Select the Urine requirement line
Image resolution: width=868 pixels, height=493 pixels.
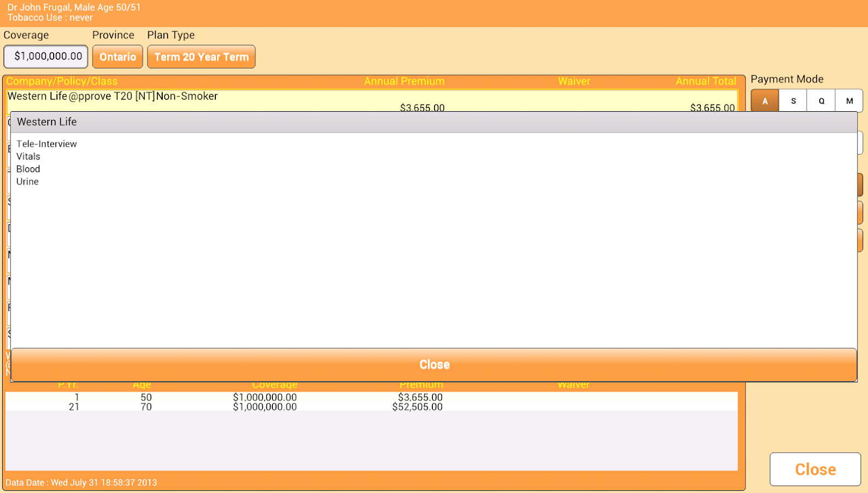coord(27,182)
